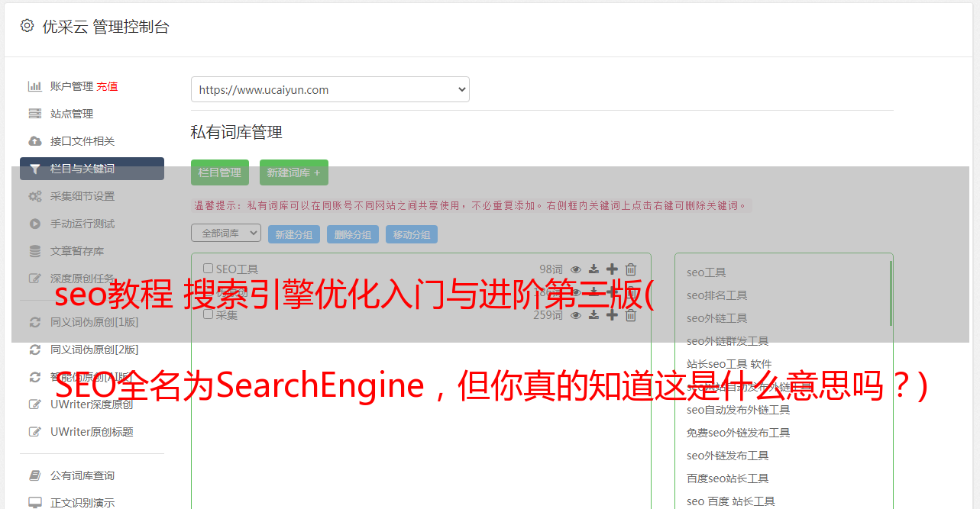Click the 新建词库 + button

pos(294,172)
